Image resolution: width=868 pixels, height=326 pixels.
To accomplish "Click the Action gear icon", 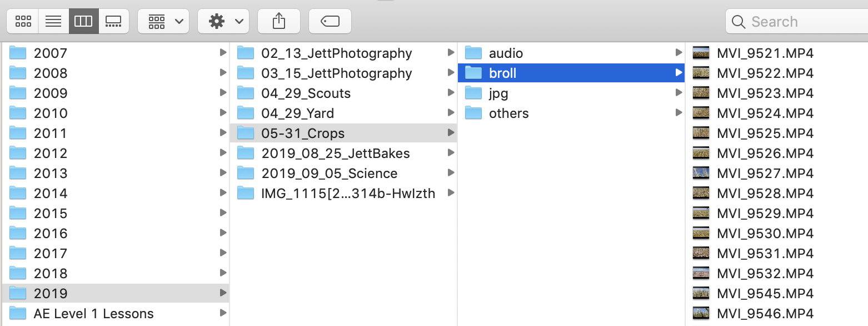I will [x=217, y=21].
